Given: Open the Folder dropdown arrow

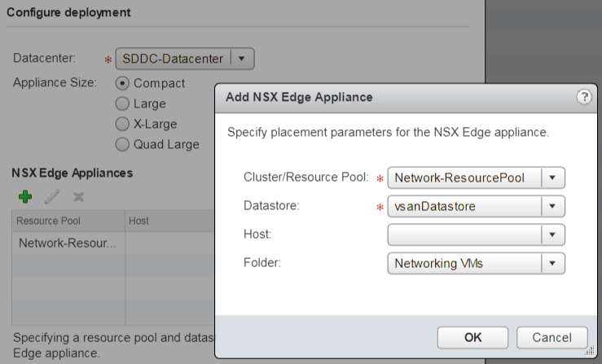Looking at the screenshot, I should (554, 263).
